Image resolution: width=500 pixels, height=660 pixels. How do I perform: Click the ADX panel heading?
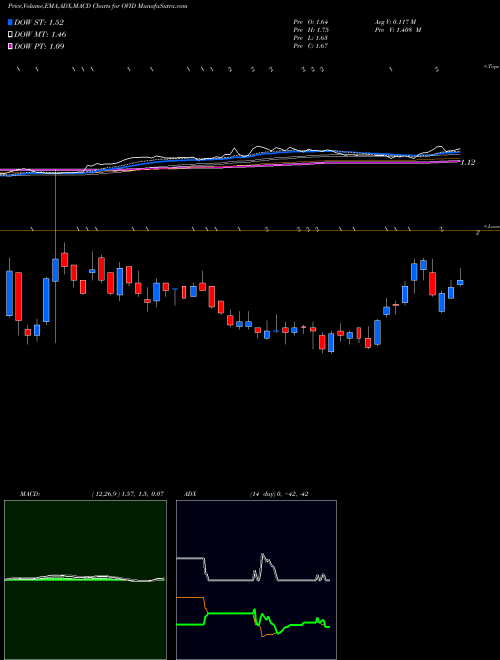(190, 494)
